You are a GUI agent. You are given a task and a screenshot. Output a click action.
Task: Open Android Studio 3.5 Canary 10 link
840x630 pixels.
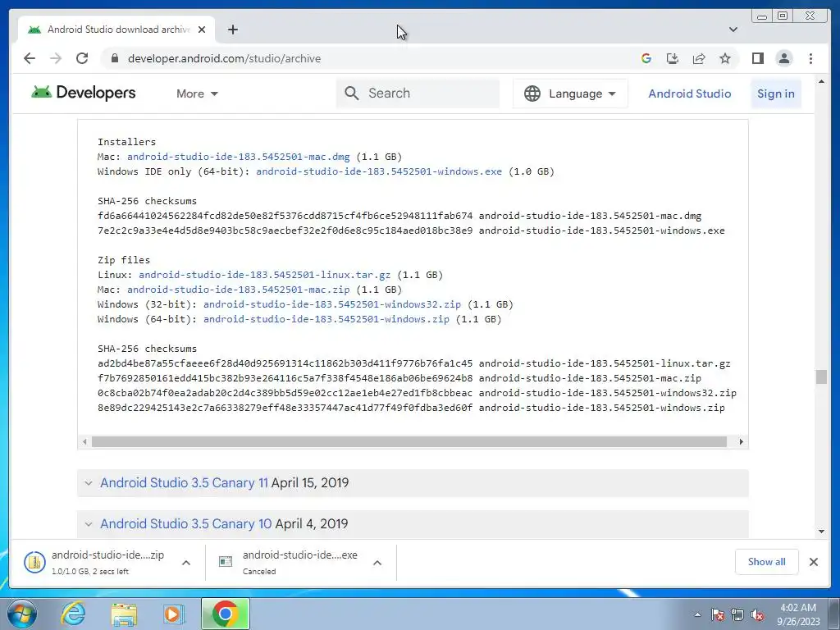(186, 524)
